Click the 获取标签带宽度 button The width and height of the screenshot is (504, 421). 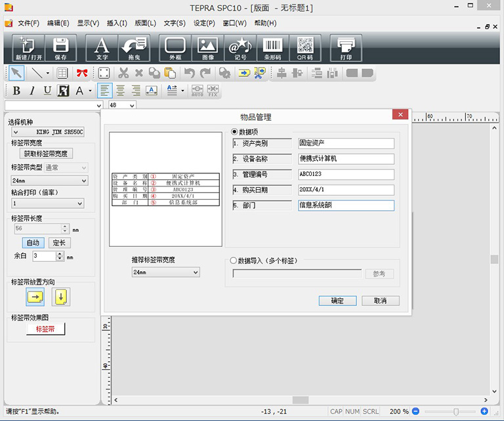(x=46, y=154)
